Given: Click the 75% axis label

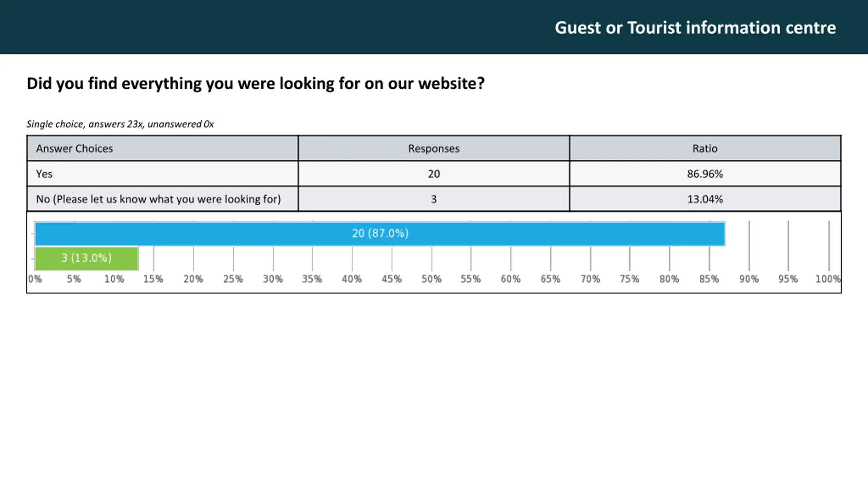Looking at the screenshot, I should [629, 279].
